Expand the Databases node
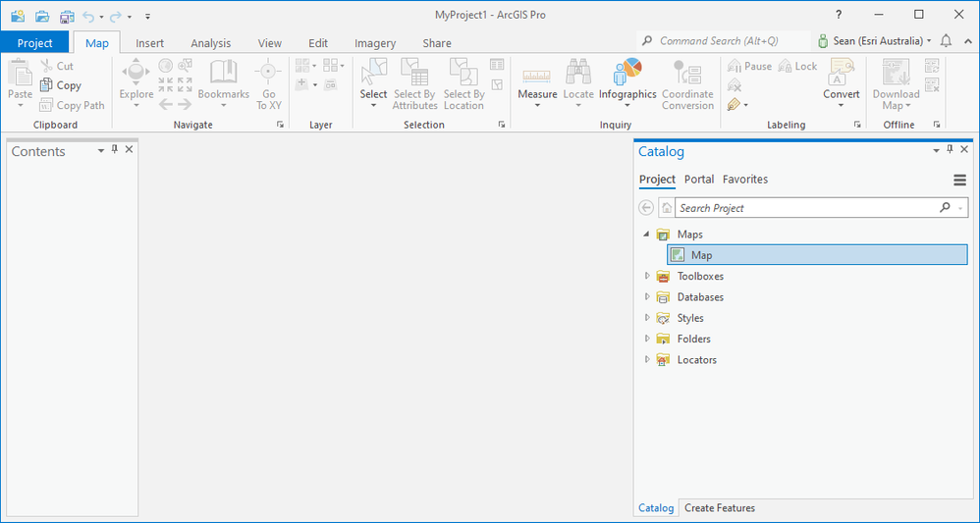 tap(647, 296)
